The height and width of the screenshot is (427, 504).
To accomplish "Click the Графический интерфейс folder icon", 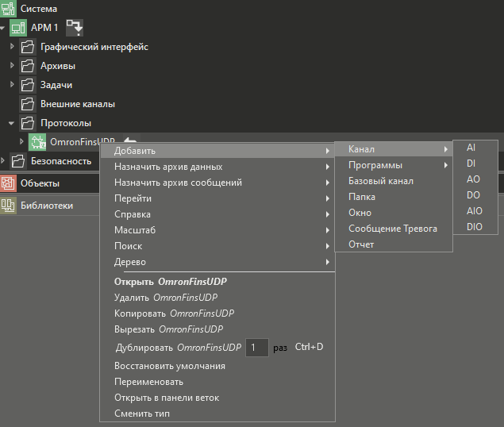I will point(28,47).
